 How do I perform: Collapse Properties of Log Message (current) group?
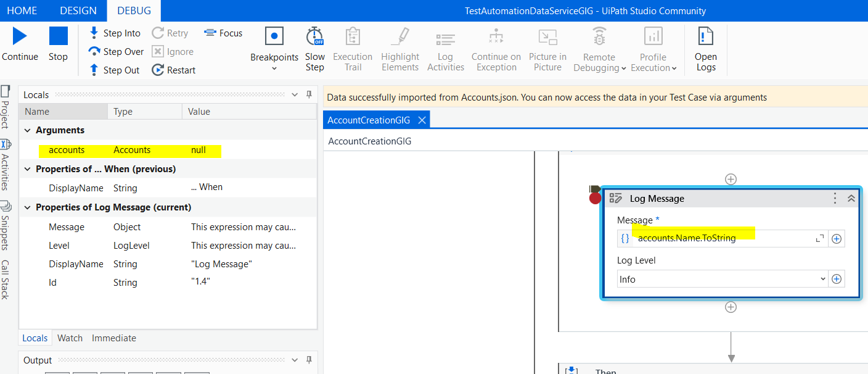(28, 207)
